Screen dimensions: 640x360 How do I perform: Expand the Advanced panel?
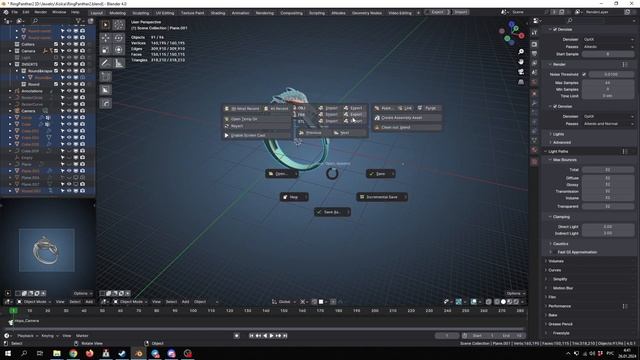(562, 142)
